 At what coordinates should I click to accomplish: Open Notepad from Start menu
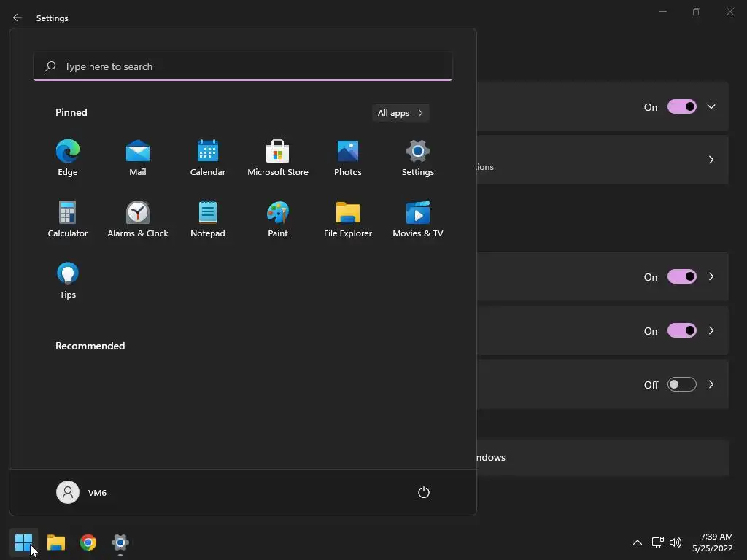click(x=208, y=219)
